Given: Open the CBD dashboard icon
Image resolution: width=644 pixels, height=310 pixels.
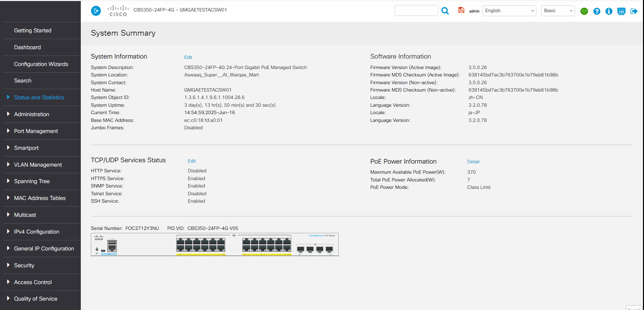Looking at the screenshot, I should [621, 11].
